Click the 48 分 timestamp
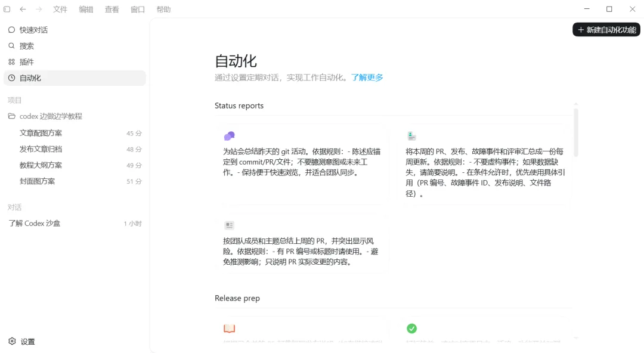Viewport: 644px width, 353px height. pyautogui.click(x=134, y=149)
